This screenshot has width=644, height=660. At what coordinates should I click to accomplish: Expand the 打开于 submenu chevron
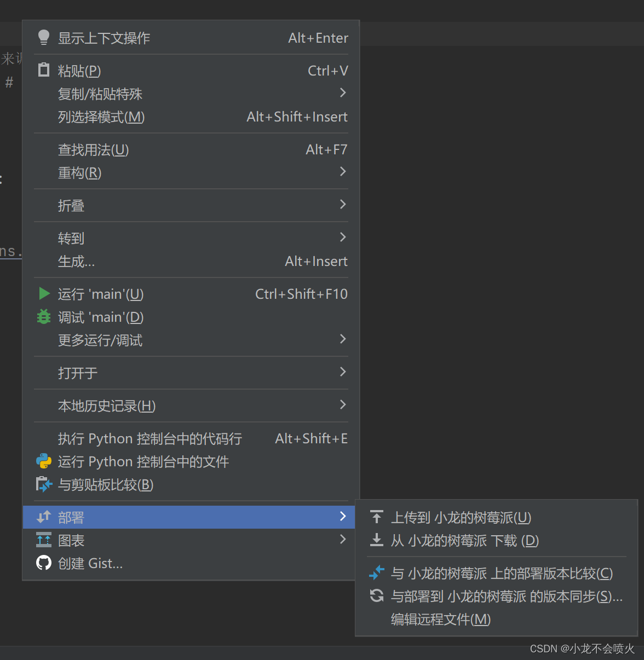coord(343,372)
